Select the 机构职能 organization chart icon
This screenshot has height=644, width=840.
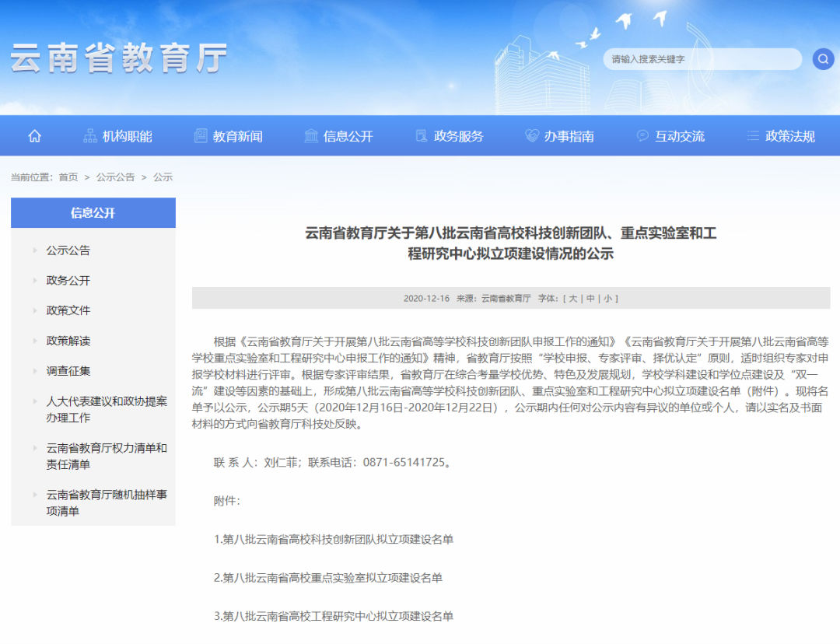[x=90, y=135]
